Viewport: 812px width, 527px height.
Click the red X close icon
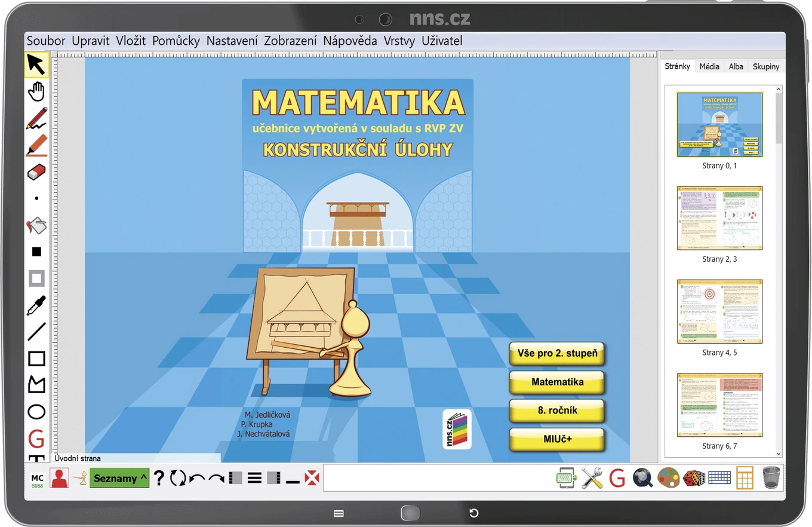point(312,478)
